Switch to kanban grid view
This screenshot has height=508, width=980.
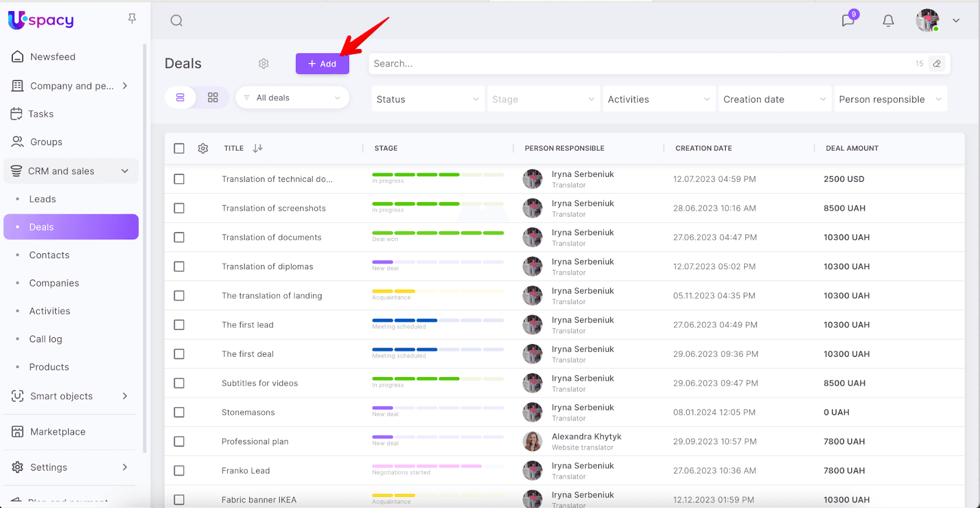(x=213, y=98)
